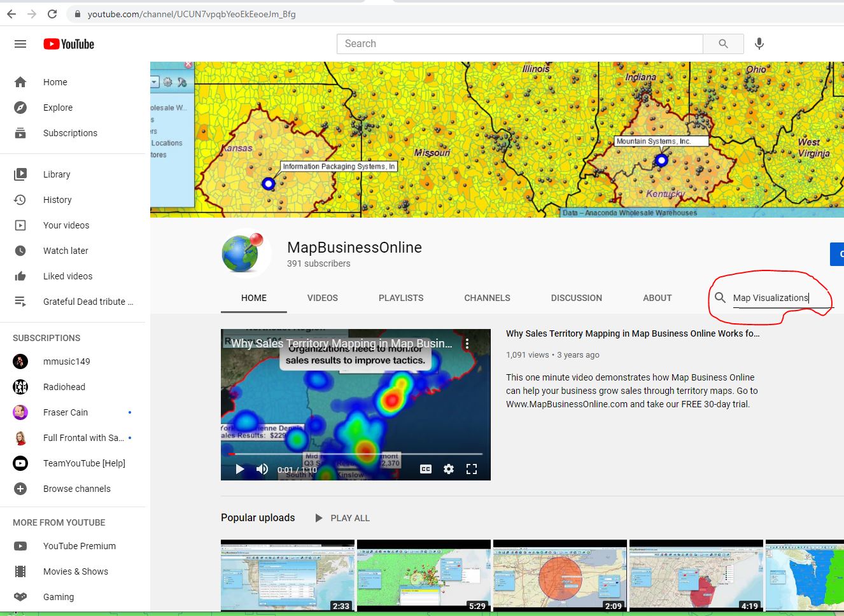Image resolution: width=844 pixels, height=616 pixels.
Task: Click the Library icon in sidebar
Action: click(x=20, y=174)
